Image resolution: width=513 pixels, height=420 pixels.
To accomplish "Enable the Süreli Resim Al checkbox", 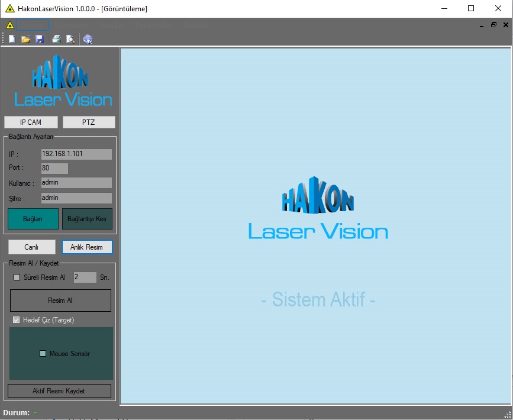I will pos(17,277).
